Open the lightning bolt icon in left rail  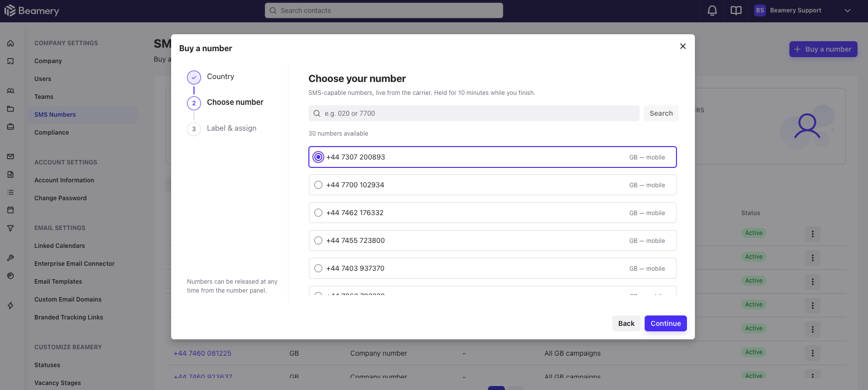click(x=10, y=306)
